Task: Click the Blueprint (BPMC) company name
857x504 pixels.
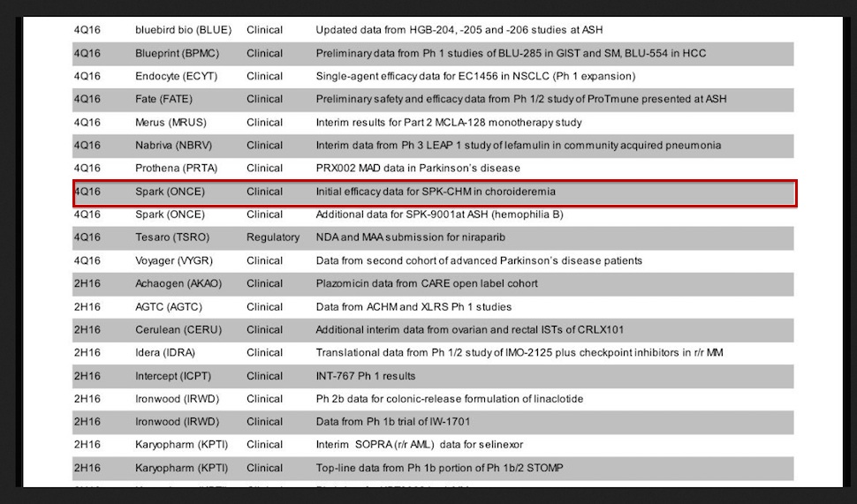Action: click(x=177, y=53)
